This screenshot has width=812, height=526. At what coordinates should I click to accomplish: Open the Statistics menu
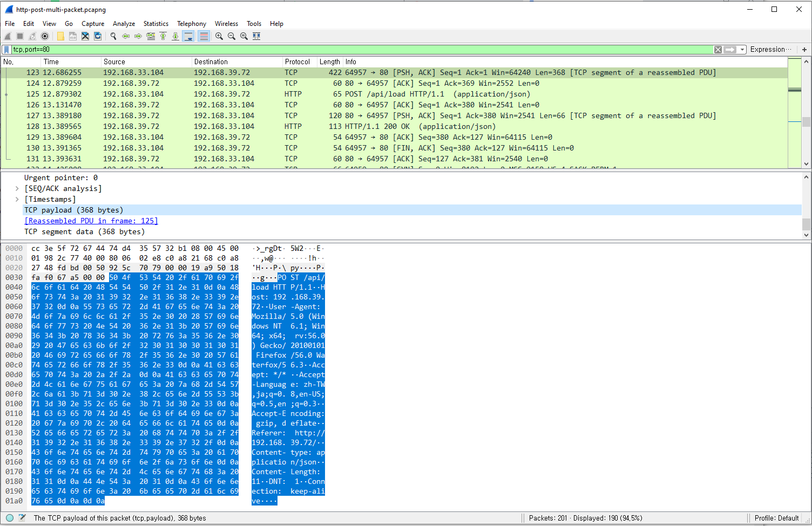[156, 24]
